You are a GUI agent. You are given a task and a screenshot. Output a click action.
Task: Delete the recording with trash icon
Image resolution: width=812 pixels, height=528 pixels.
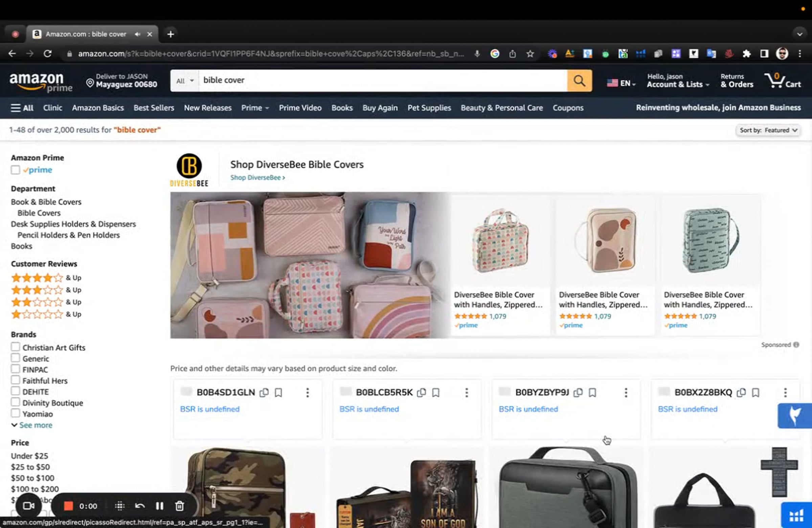pos(179,506)
